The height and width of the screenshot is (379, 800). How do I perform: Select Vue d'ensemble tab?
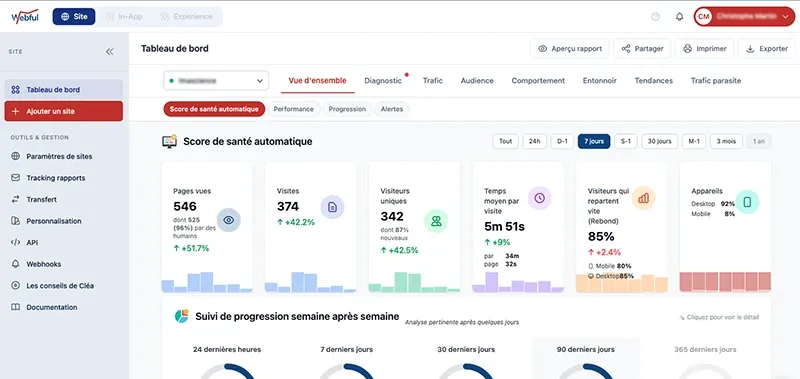pyautogui.click(x=317, y=81)
